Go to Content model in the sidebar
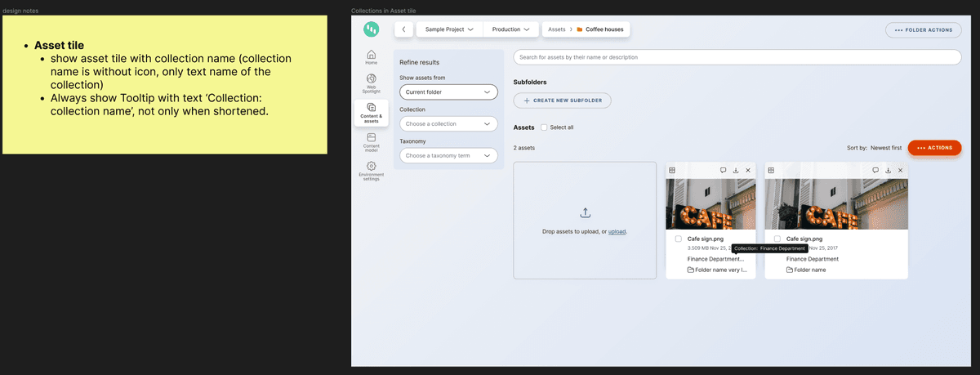 pos(371,141)
